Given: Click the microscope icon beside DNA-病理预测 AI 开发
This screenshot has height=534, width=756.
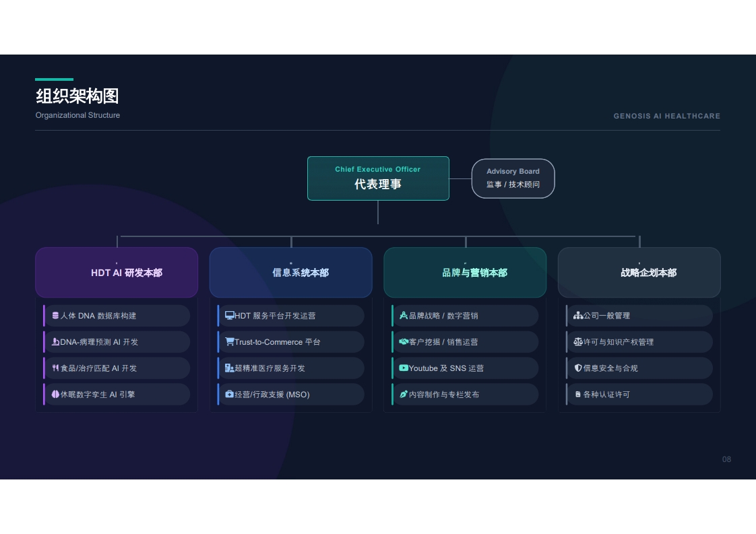Looking at the screenshot, I should 55,341.
